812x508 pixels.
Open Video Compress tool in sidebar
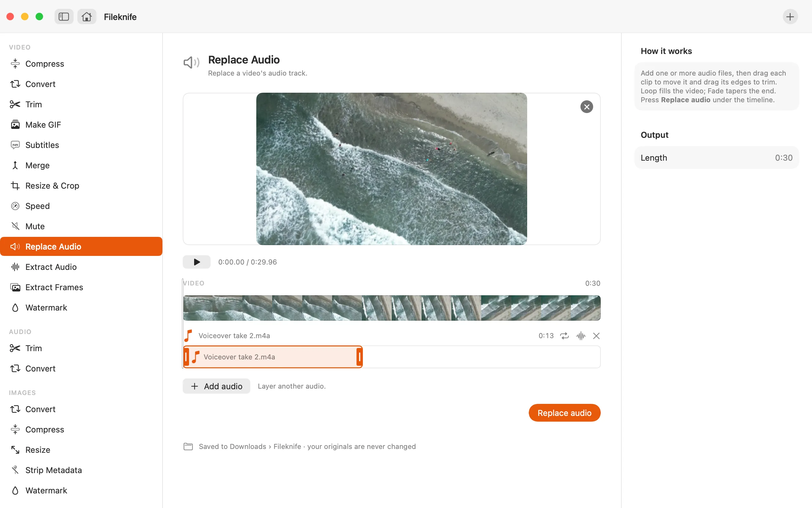coord(81,63)
